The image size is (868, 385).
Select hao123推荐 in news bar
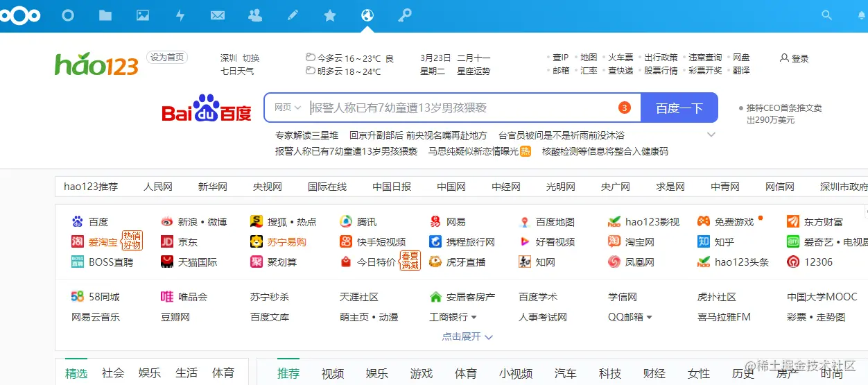91,187
